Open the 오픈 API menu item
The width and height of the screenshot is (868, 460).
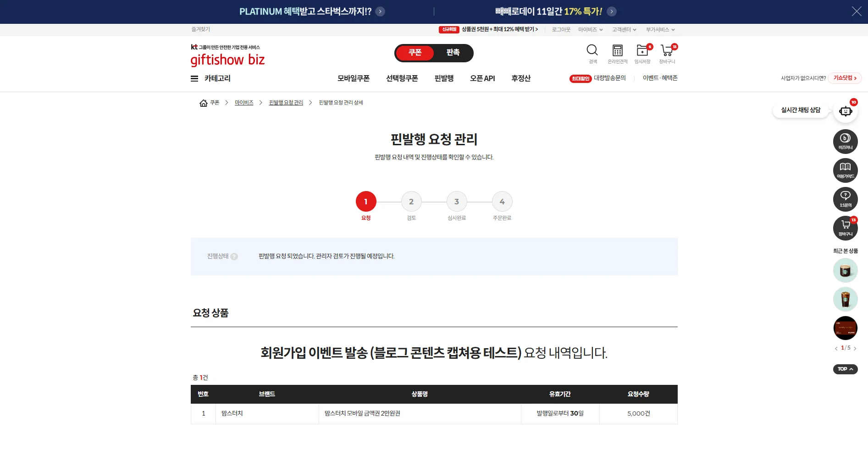point(482,78)
